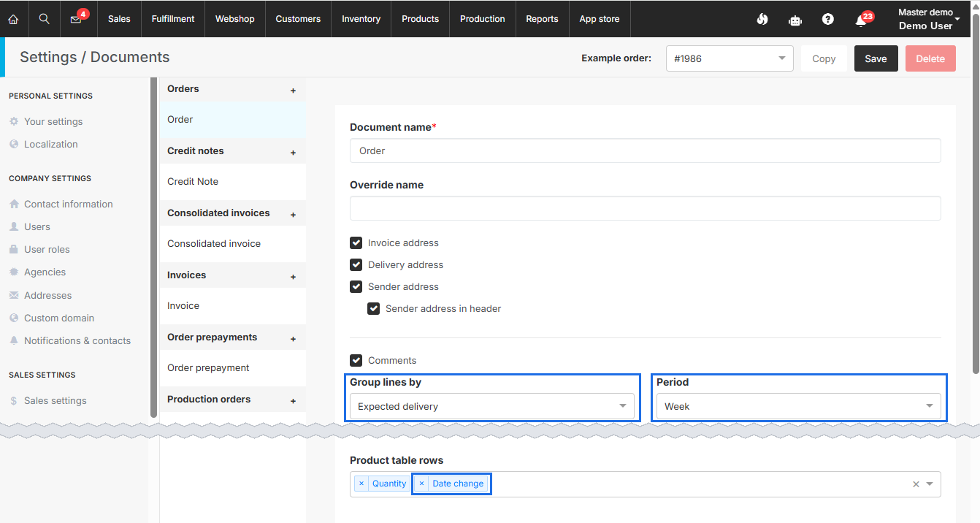Open User roles settings
980x523 pixels.
[x=47, y=249]
